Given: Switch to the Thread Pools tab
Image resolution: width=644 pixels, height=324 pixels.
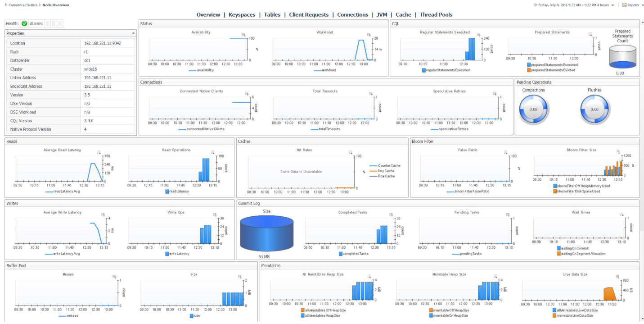Looking at the screenshot, I should 436,15.
